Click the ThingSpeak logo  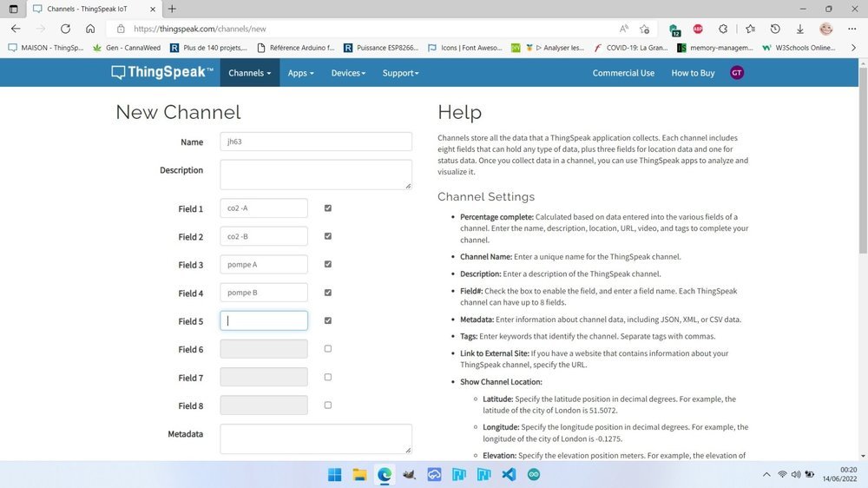point(161,73)
